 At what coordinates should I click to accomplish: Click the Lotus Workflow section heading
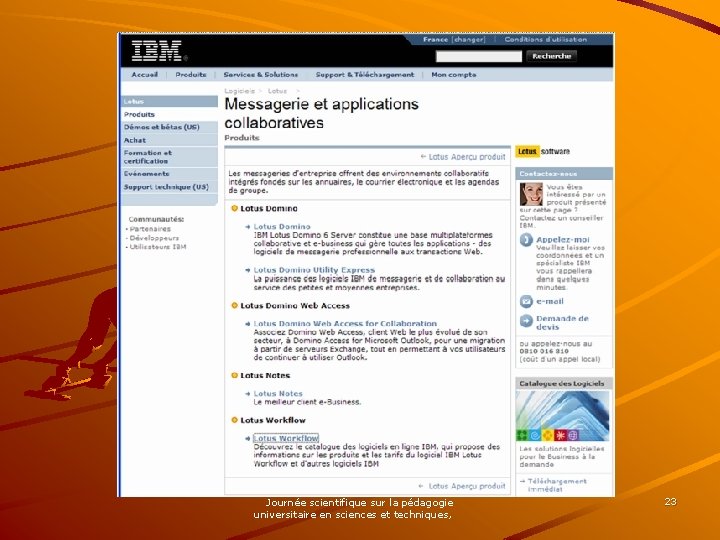point(273,420)
